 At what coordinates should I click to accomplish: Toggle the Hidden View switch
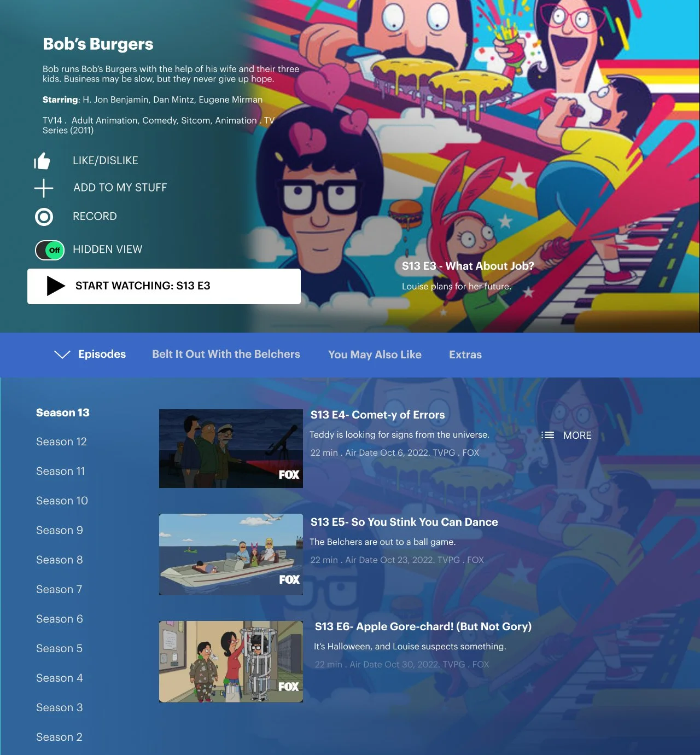50,250
